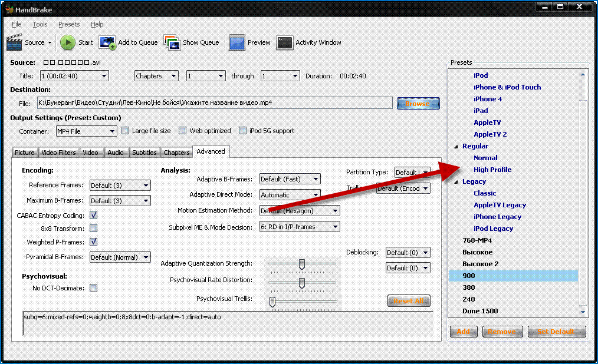598x364 pixels.
Task: Switch to the Subtitles tab
Action: click(x=144, y=153)
